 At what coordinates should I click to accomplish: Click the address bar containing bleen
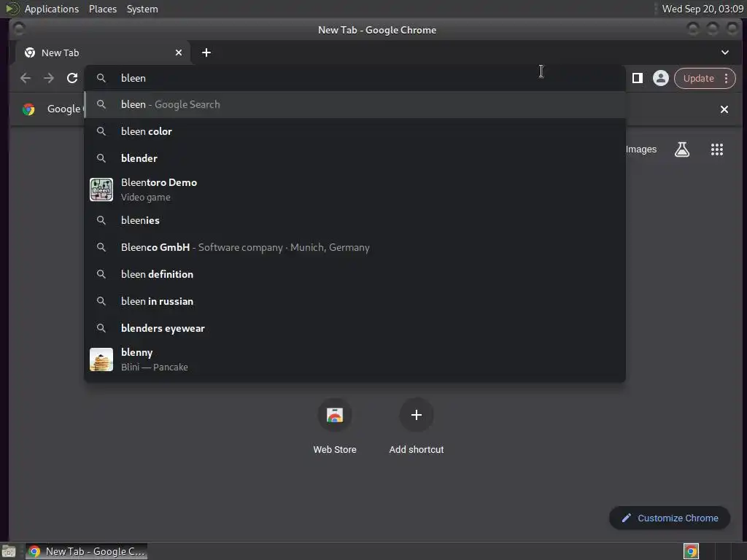(355, 78)
